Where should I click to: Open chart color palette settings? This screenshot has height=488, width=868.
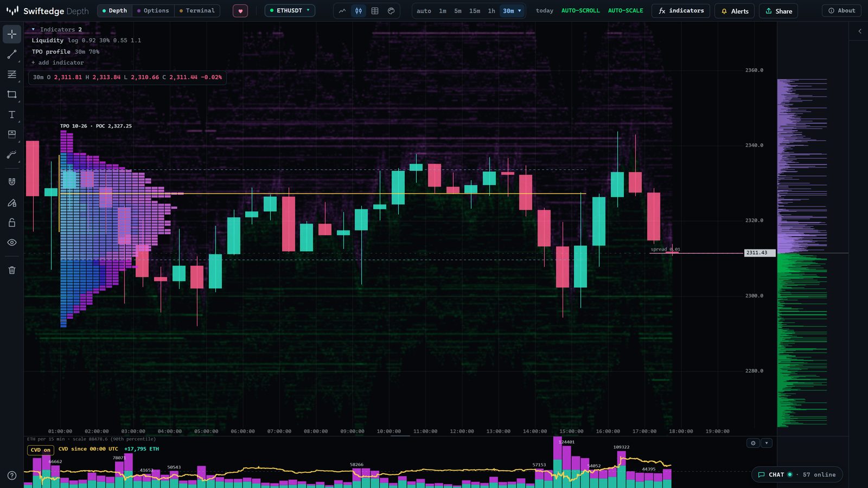coord(391,11)
